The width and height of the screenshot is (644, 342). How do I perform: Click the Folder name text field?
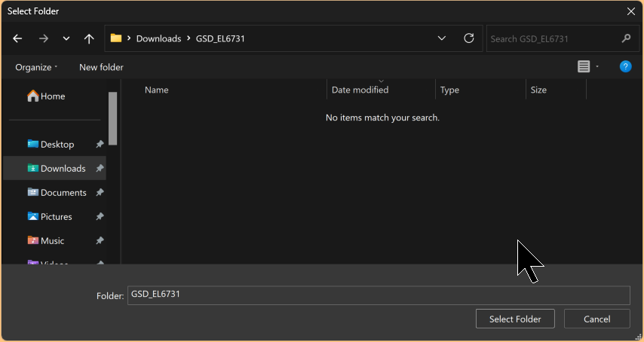click(x=378, y=295)
